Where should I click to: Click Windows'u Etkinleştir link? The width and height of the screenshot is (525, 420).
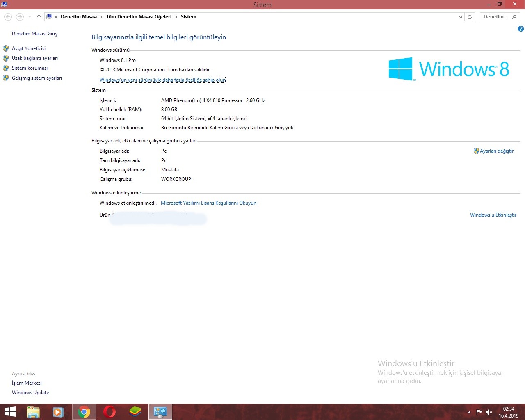pos(493,215)
